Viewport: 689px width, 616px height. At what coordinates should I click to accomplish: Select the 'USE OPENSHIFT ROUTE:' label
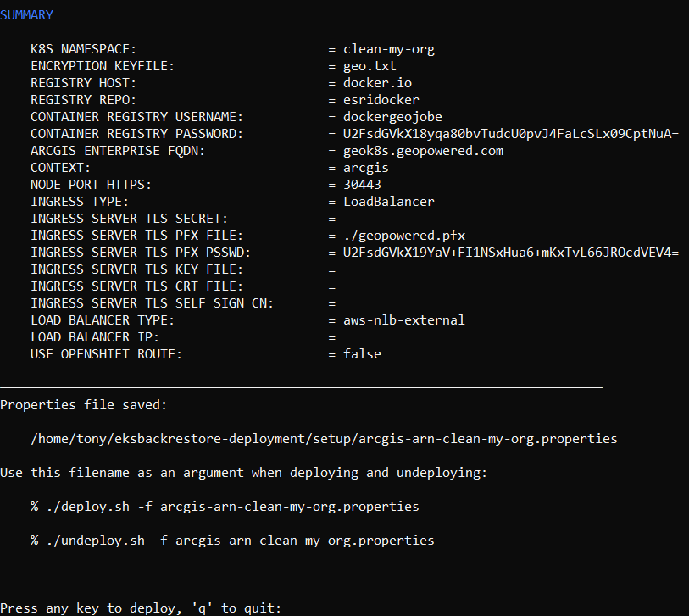click(106, 354)
